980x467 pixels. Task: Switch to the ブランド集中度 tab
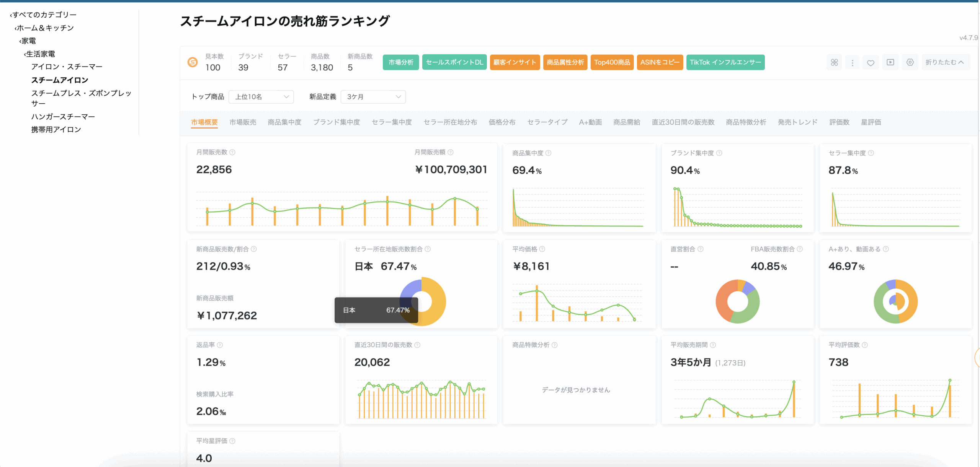336,122
